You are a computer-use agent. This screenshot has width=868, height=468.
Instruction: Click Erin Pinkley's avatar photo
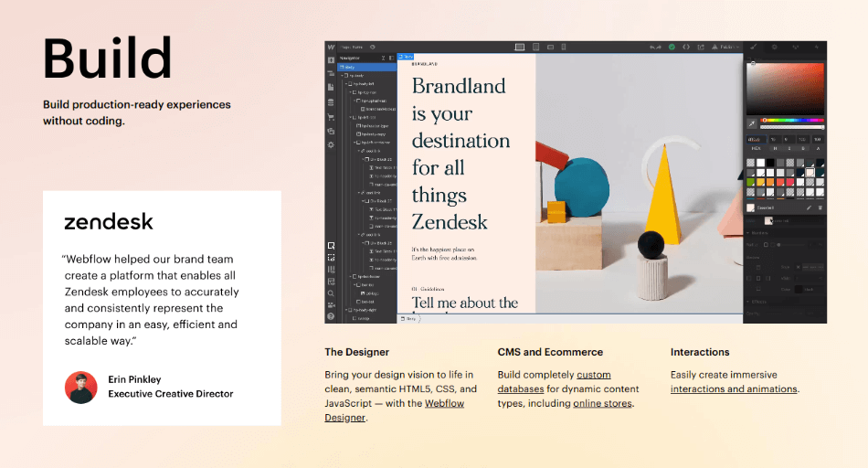pos(80,388)
